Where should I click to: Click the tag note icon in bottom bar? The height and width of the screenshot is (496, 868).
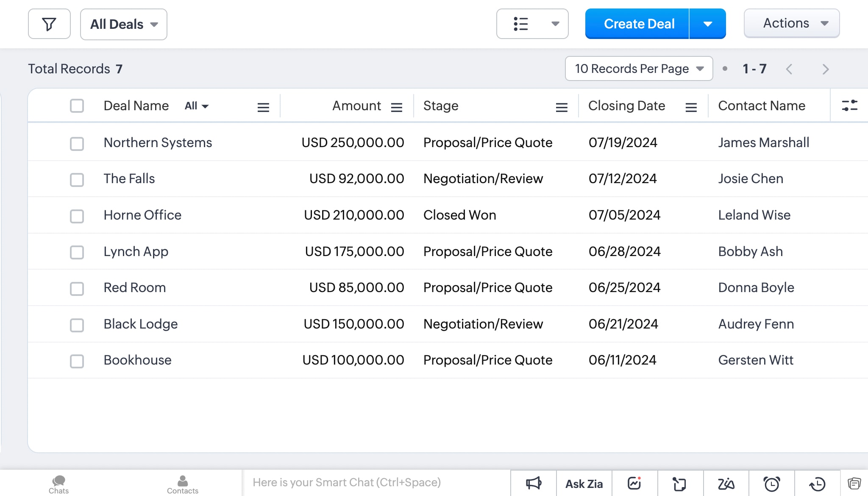pos(679,483)
